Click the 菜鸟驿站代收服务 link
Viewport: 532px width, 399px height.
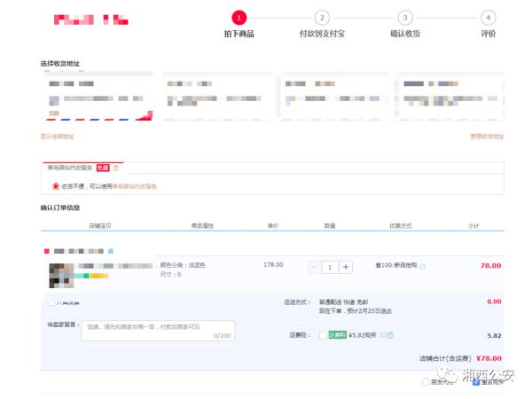click(134, 186)
